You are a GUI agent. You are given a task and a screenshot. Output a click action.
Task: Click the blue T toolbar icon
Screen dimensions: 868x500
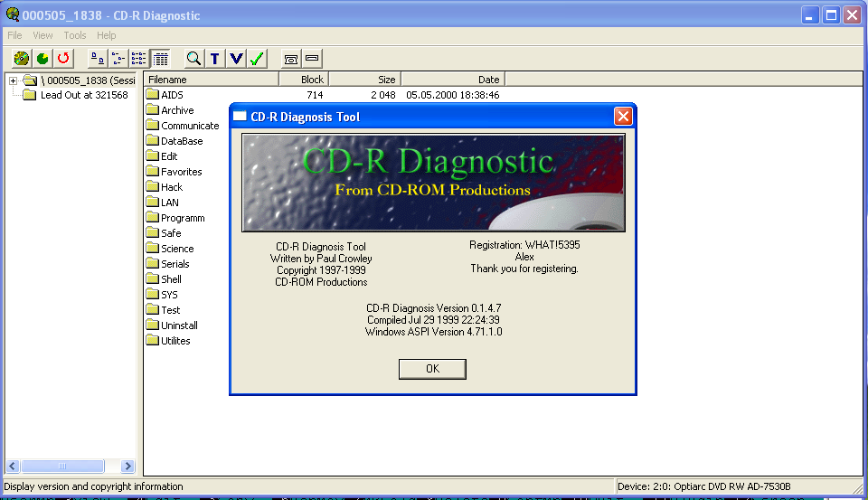[215, 58]
